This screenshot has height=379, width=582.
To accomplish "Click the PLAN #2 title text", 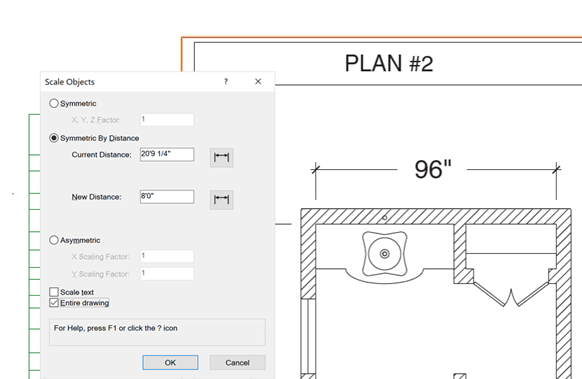I will (389, 63).
